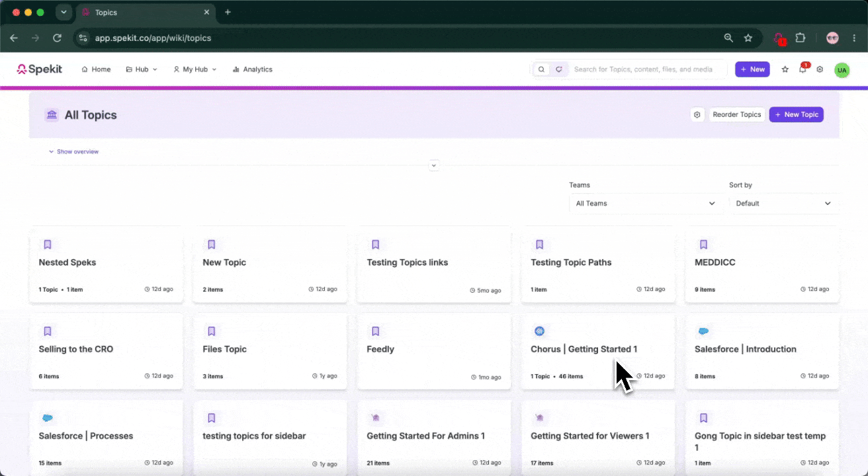Click the address bar URL
This screenshot has height=476, width=868.
coord(153,38)
